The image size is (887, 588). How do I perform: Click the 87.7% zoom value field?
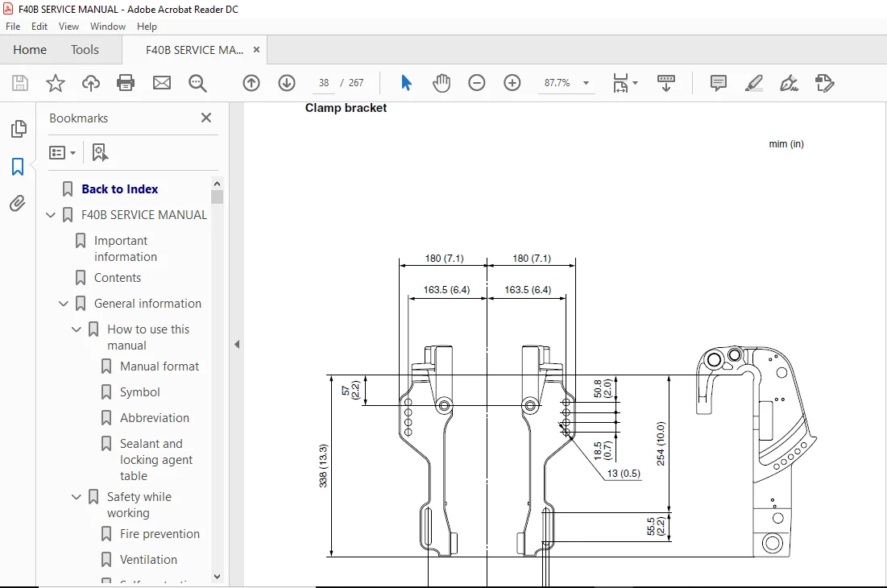pos(557,83)
